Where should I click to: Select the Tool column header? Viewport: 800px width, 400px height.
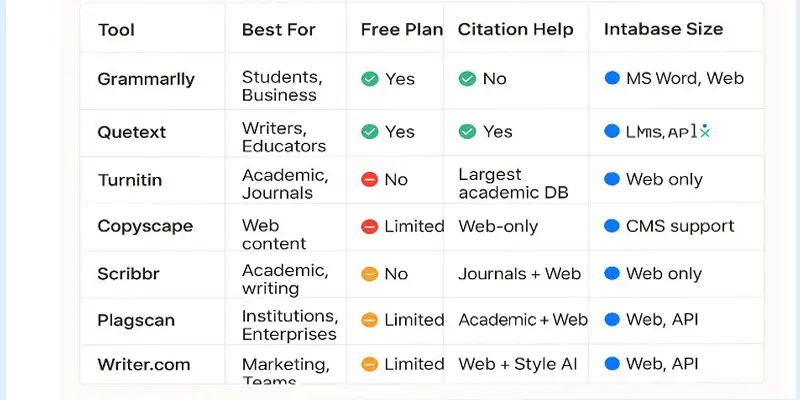coord(116,30)
